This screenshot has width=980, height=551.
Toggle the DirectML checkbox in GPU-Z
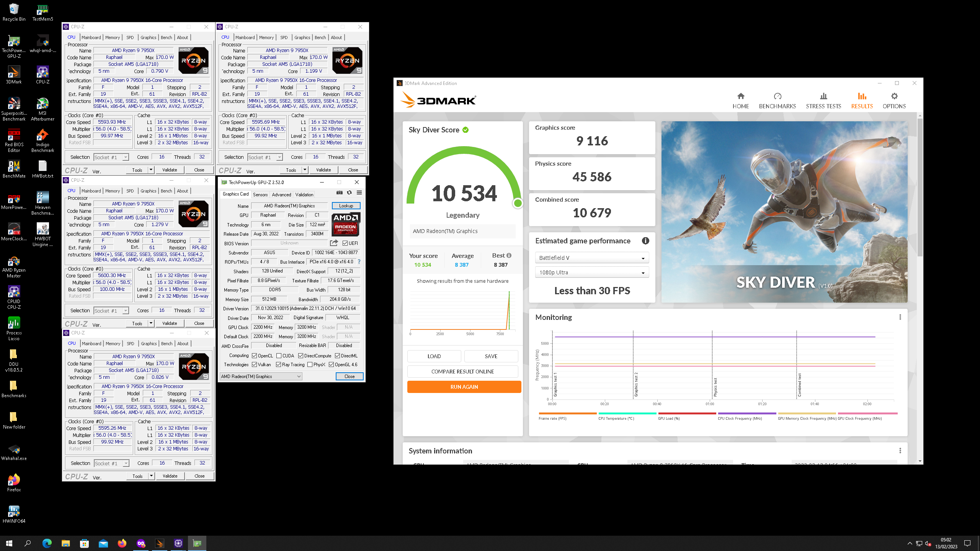click(x=337, y=356)
